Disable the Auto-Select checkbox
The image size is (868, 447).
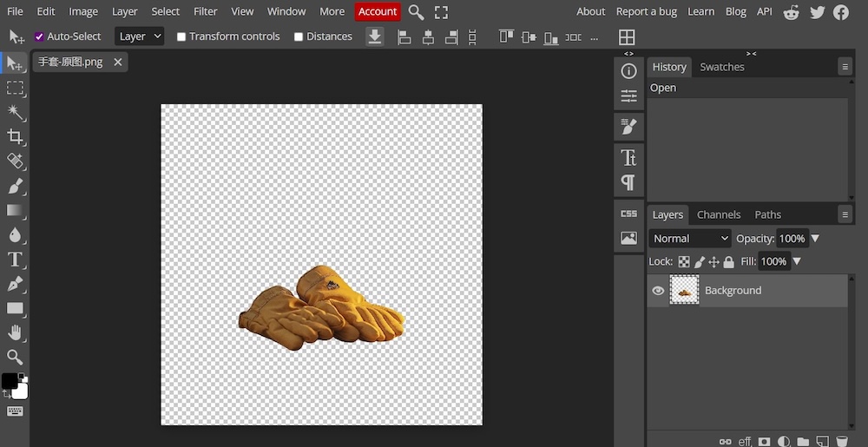point(39,36)
